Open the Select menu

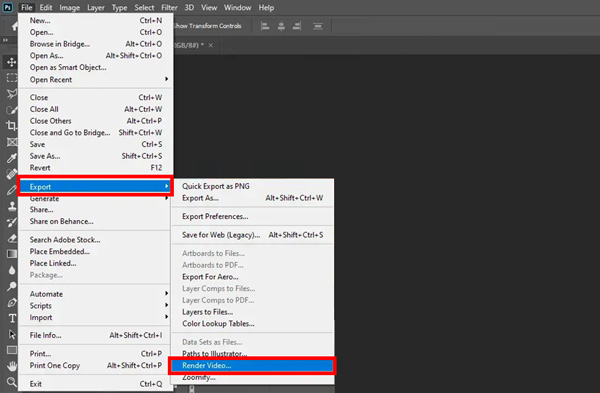(144, 7)
